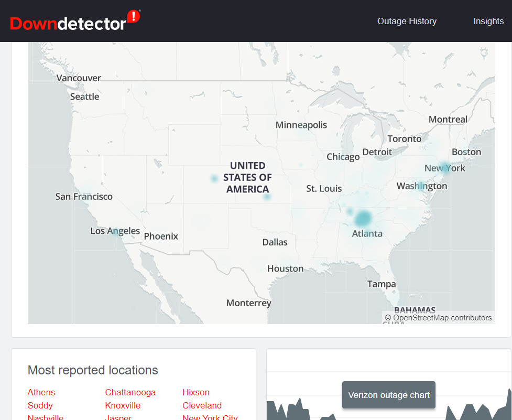Click the Vancouver map label
The width and height of the screenshot is (512, 420).
[79, 78]
